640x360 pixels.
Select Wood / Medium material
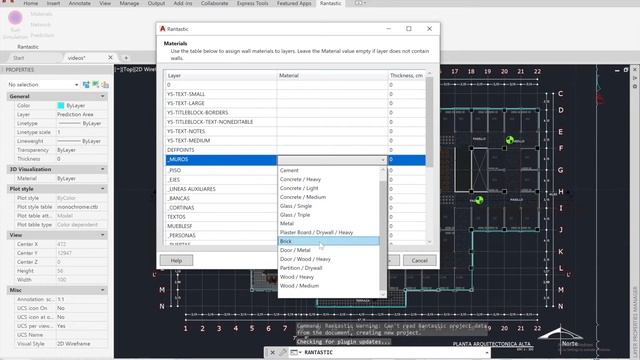329,286
